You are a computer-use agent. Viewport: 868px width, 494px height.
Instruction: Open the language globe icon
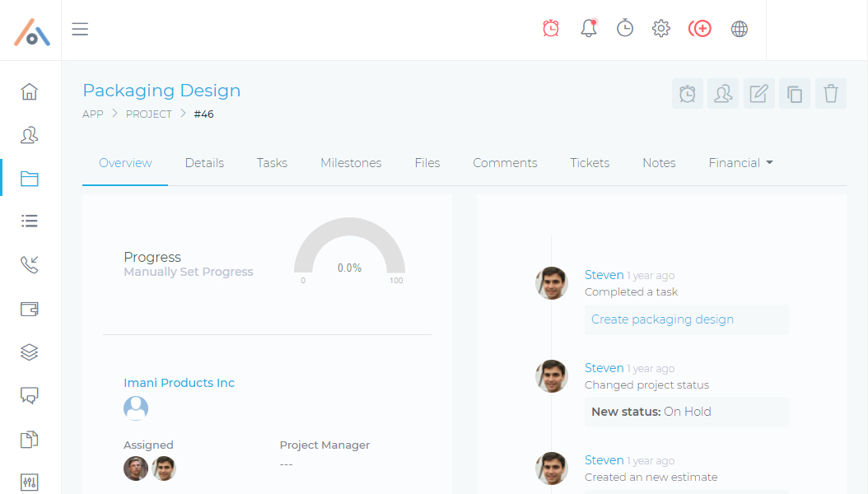tap(740, 29)
